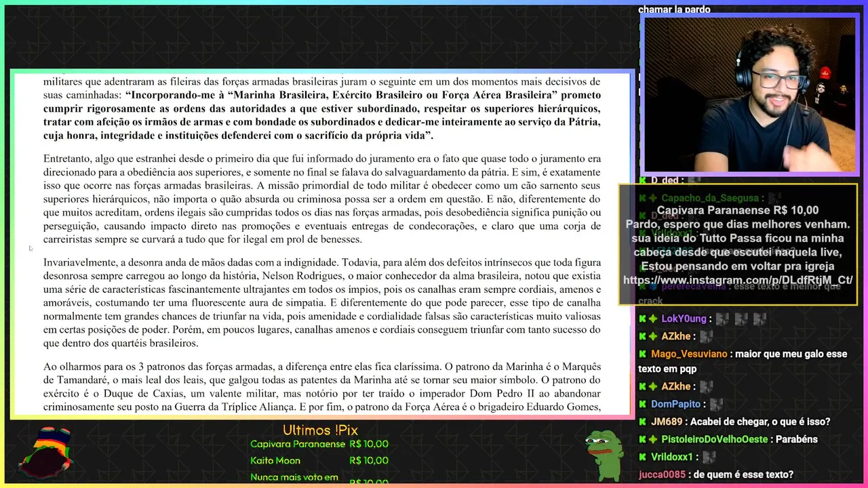Select the 'Kaito Moon' Pix entry

pyautogui.click(x=275, y=460)
